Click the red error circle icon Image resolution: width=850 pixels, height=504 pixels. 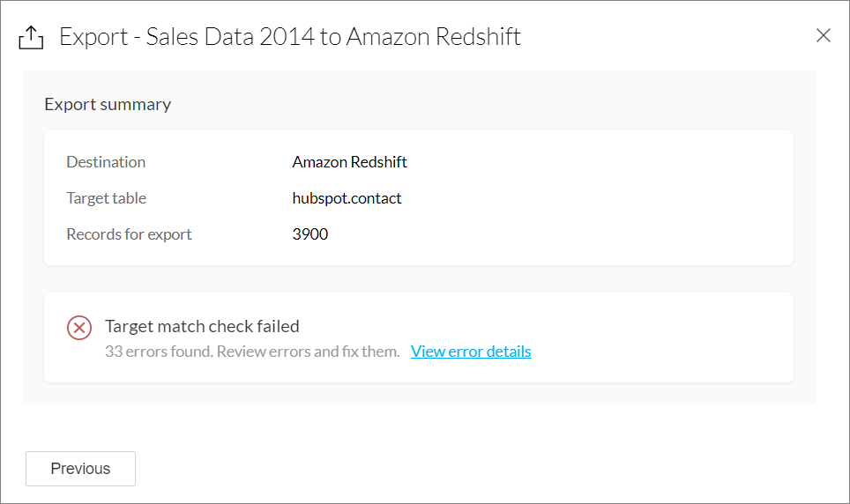pyautogui.click(x=79, y=329)
